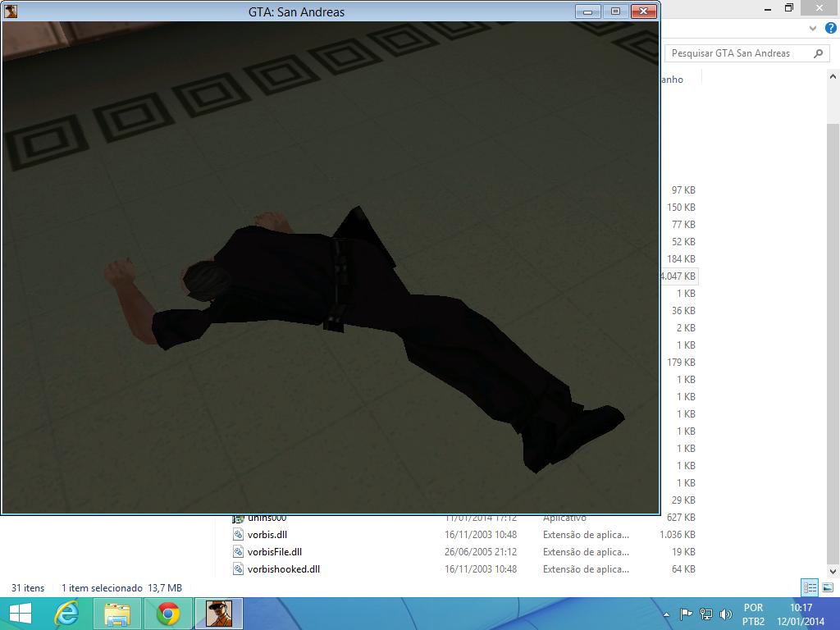The height and width of the screenshot is (630, 840).
Task: Switch Explorer to large icons view
Action: pos(828,587)
